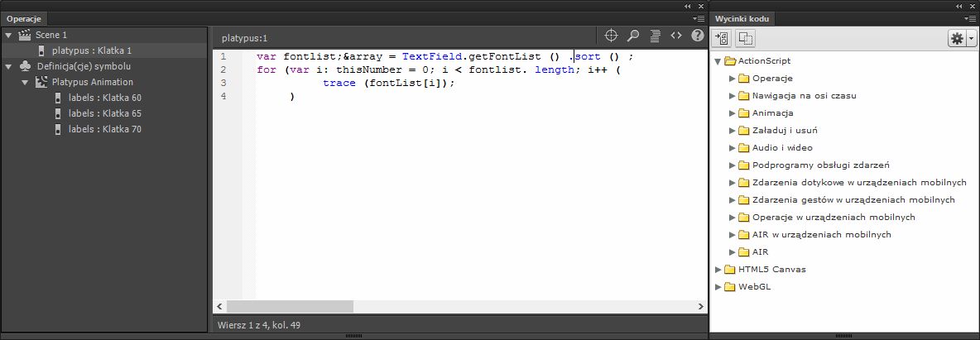
Task: Click the code editor's right scroll arrow
Action: [700, 307]
